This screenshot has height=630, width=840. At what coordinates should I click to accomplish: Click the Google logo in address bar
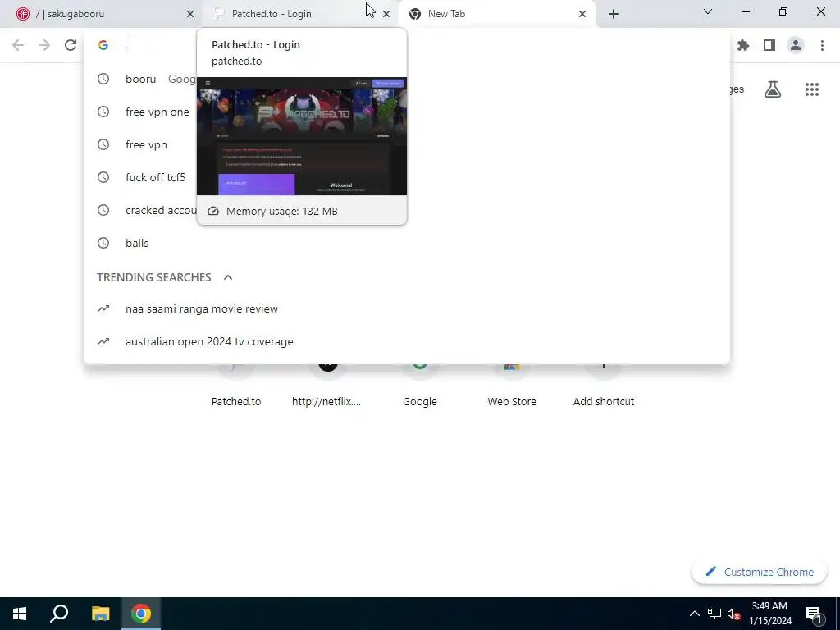[x=103, y=45]
